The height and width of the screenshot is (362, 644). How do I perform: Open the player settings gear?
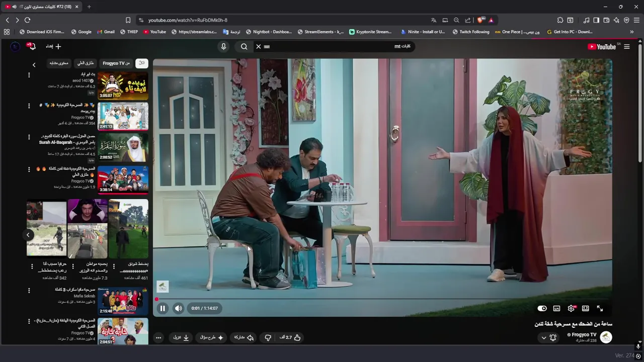[571, 309]
